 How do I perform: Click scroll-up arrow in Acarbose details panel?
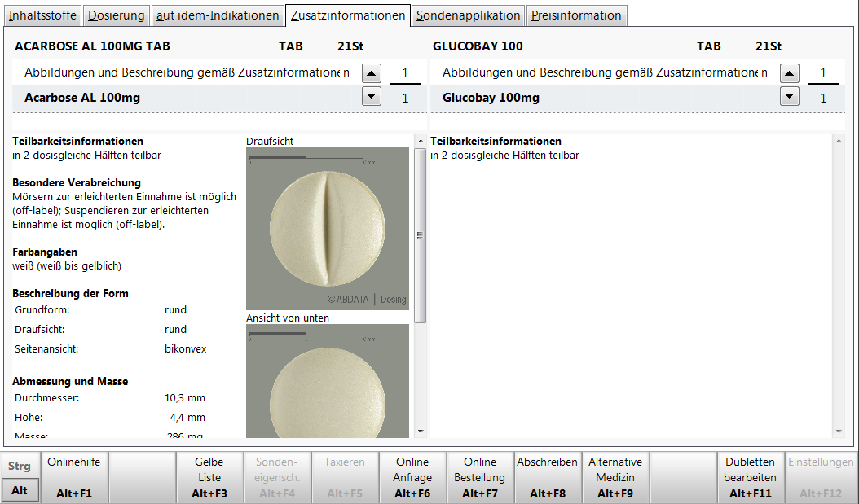[421, 141]
